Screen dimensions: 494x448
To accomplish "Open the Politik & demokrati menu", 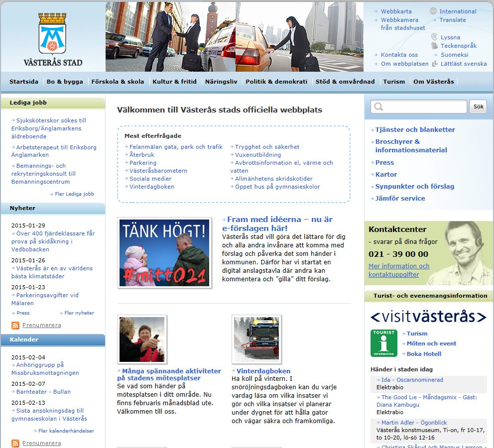I will point(276,82).
